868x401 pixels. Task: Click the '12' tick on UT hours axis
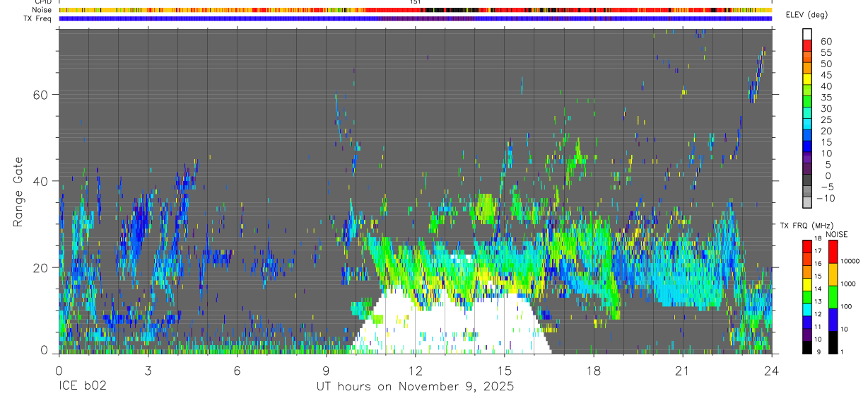click(x=415, y=371)
